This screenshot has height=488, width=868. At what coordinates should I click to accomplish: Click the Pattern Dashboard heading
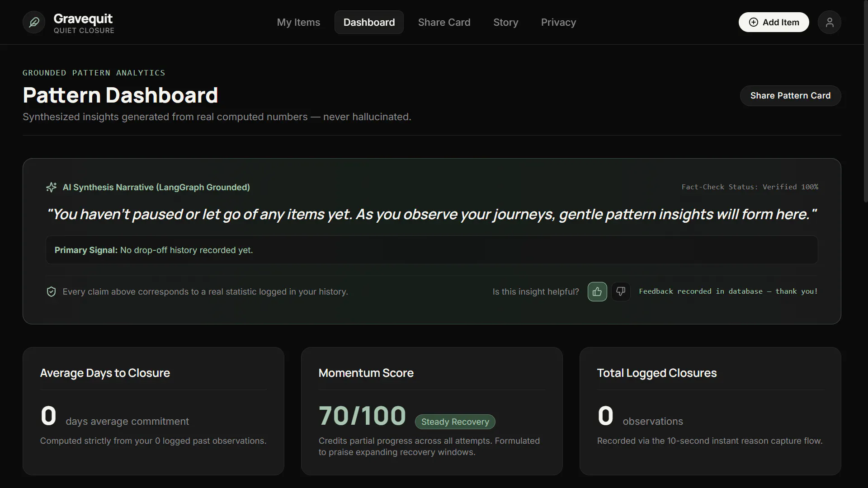120,95
